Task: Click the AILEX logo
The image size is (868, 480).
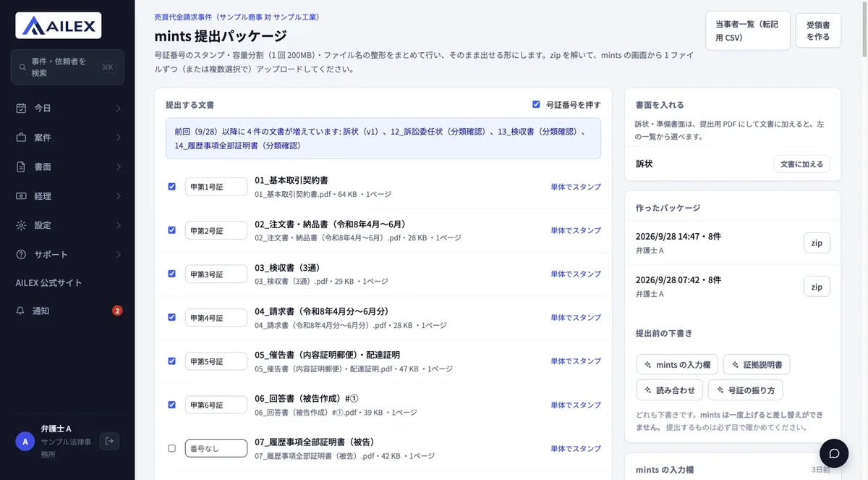Action: pyautogui.click(x=59, y=25)
